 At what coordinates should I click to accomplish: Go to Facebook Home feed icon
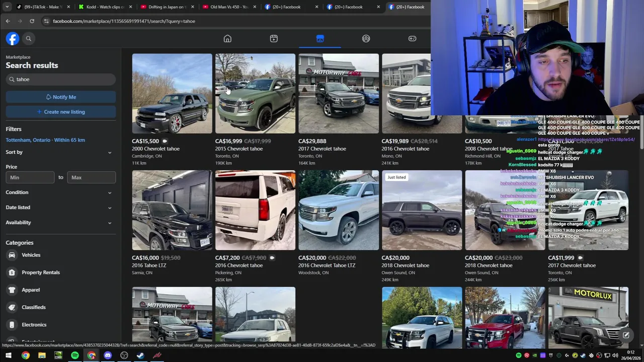point(227,39)
